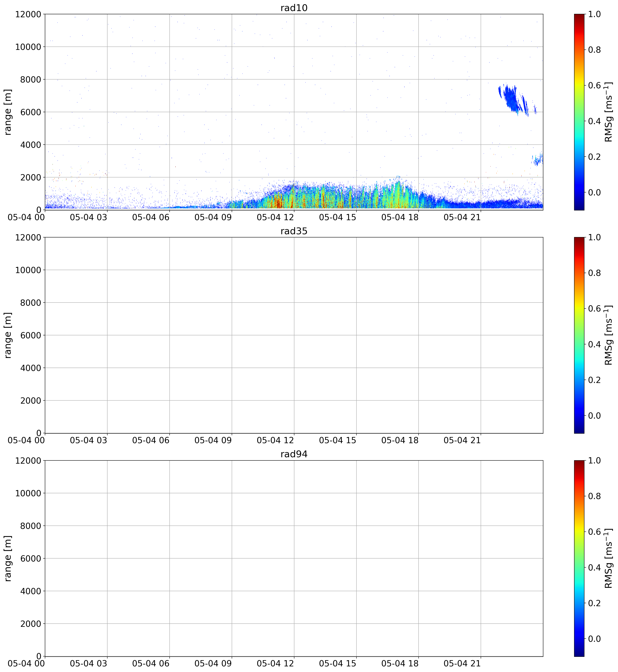Click the 05-04 21 tick label under rad10
The height and width of the screenshot is (672, 618).
[462, 217]
